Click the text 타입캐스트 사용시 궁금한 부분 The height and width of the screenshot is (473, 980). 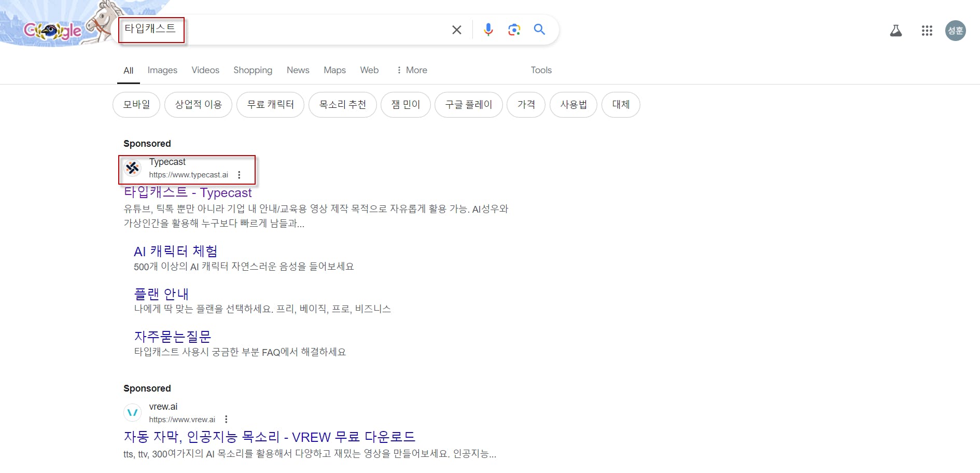click(x=240, y=352)
